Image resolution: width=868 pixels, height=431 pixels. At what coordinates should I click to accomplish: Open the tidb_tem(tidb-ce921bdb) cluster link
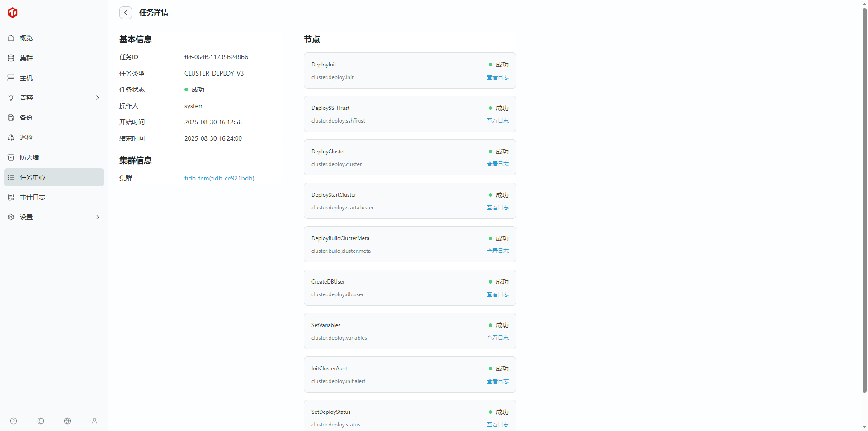click(x=219, y=178)
